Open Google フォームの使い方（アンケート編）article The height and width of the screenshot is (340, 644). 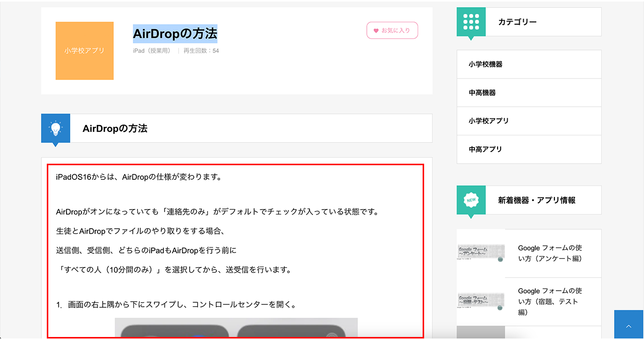550,253
